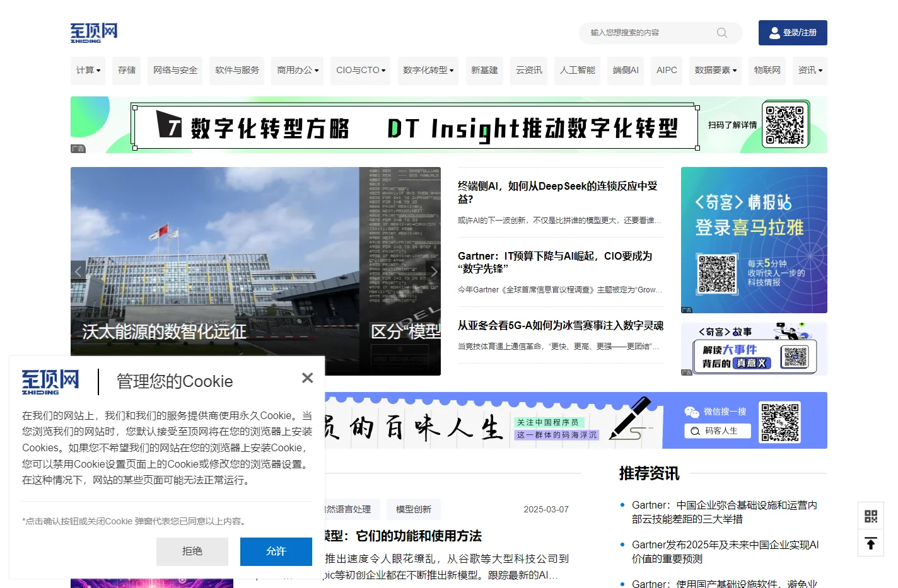This screenshot has height=588, width=898.
Task: Click 允许 to allow cookies
Action: (x=276, y=551)
